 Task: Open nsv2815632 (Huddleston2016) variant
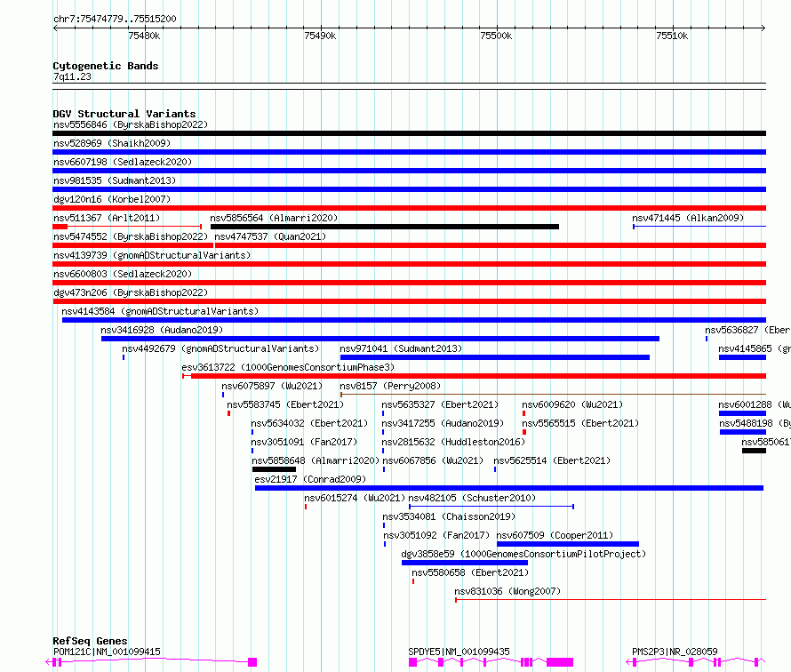point(453,442)
